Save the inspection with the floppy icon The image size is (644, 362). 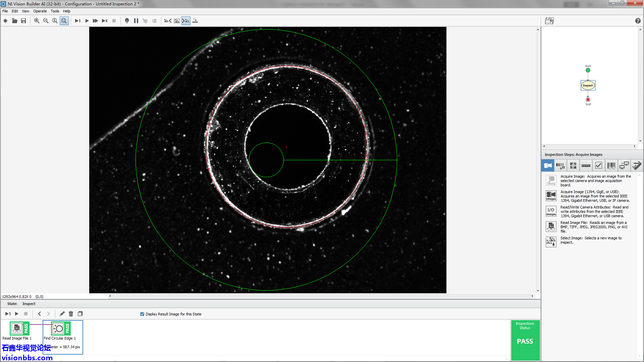click(23, 21)
